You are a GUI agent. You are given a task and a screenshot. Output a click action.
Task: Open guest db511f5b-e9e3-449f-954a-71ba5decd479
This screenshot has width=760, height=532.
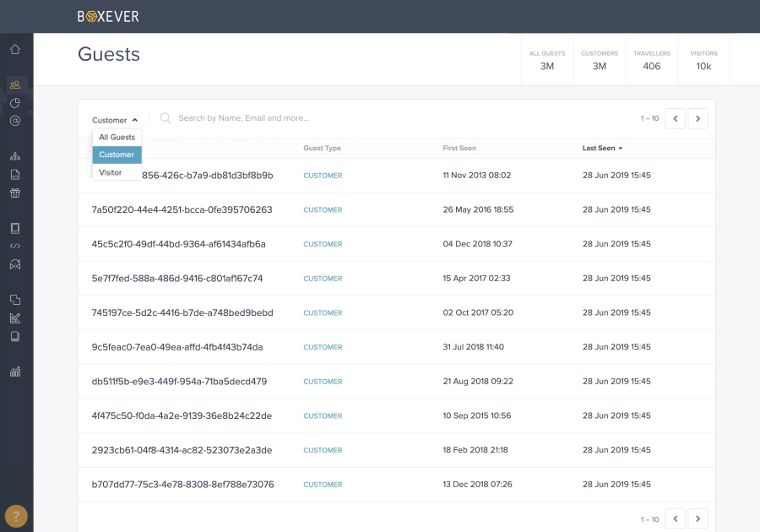[179, 382]
